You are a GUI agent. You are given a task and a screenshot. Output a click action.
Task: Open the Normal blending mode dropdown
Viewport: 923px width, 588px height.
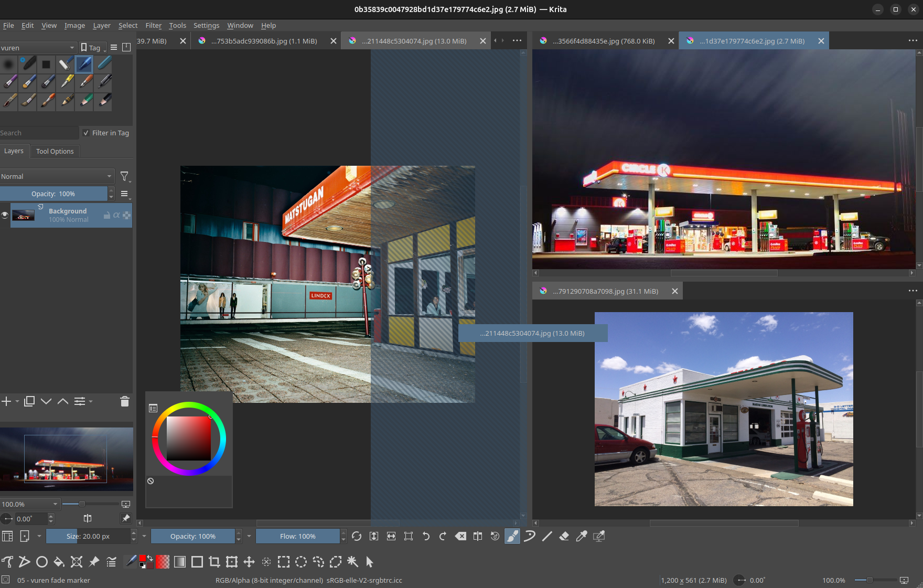coord(57,176)
